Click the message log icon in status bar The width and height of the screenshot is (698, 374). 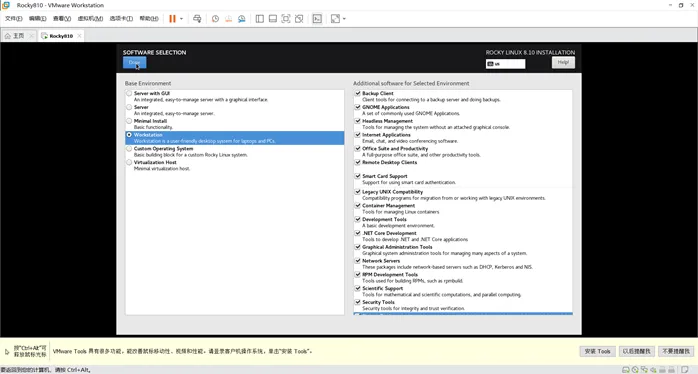pos(685,370)
